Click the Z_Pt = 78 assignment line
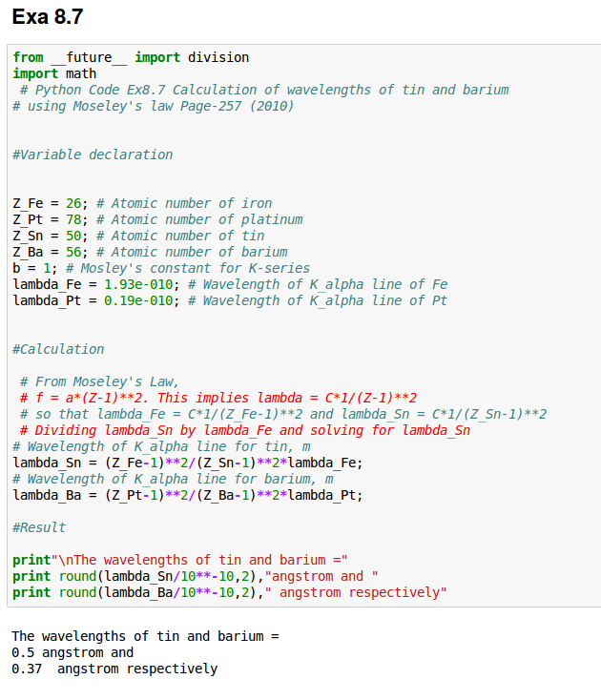The image size is (601, 700). point(157,219)
